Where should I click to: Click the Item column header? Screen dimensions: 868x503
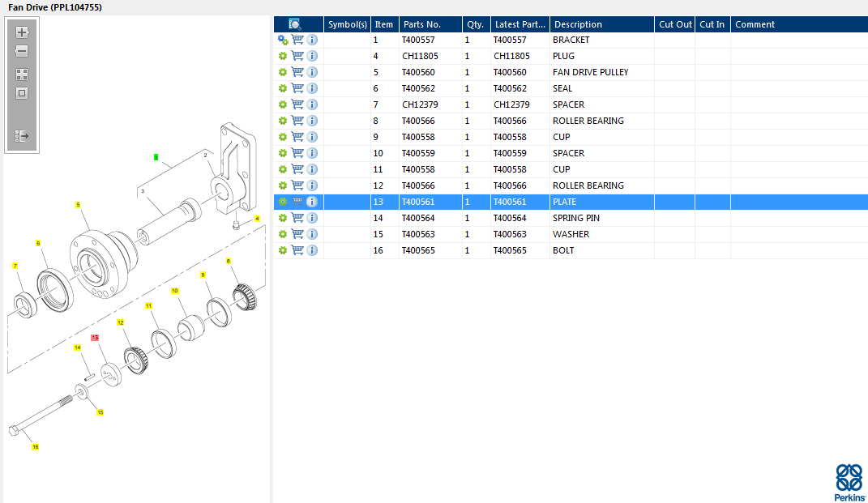(x=383, y=24)
